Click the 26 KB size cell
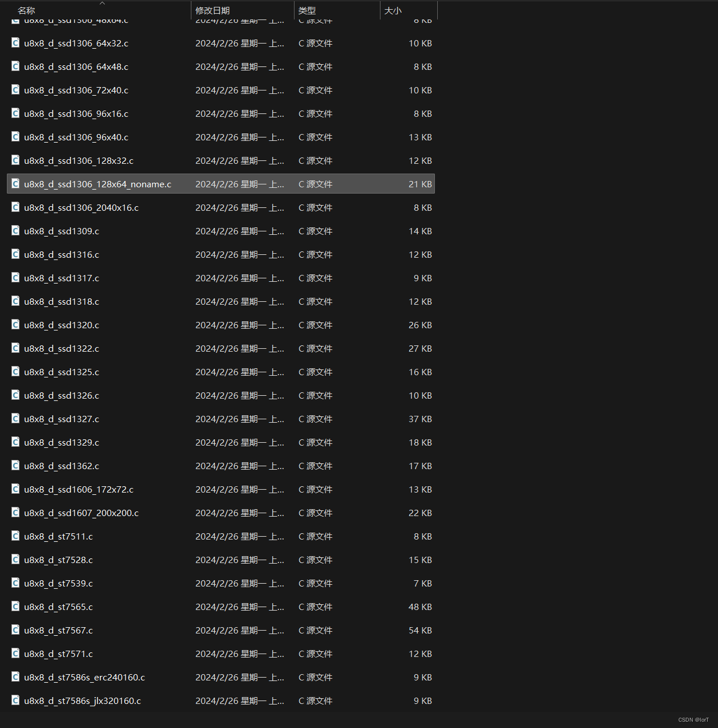Screen dimensions: 718x728 click(420, 325)
